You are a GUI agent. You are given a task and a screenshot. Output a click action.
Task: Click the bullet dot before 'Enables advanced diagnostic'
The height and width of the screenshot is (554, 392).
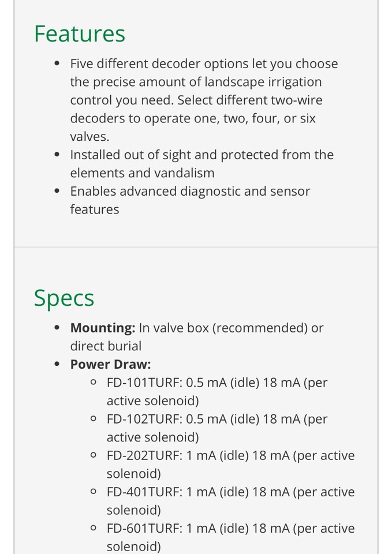(57, 191)
